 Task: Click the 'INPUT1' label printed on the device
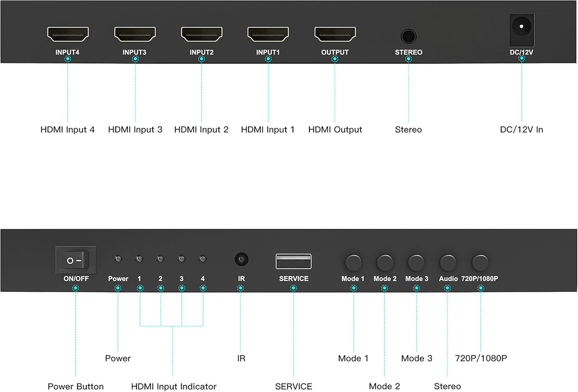pyautogui.click(x=268, y=52)
